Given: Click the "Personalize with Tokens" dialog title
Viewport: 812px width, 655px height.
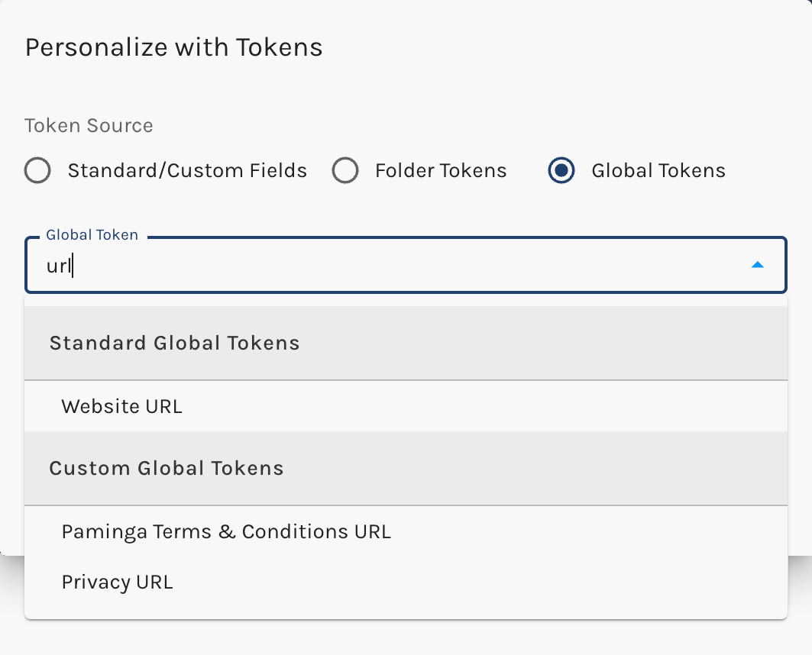Looking at the screenshot, I should pyautogui.click(x=173, y=47).
